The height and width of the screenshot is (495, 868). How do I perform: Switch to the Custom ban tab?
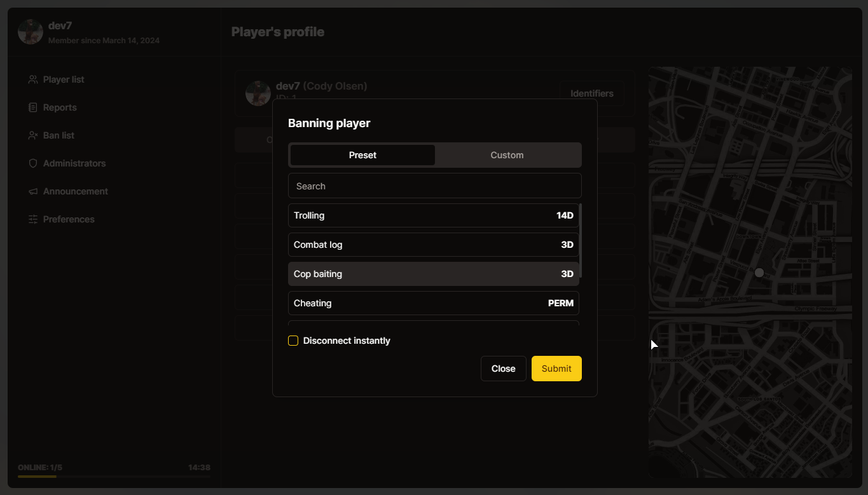point(507,154)
